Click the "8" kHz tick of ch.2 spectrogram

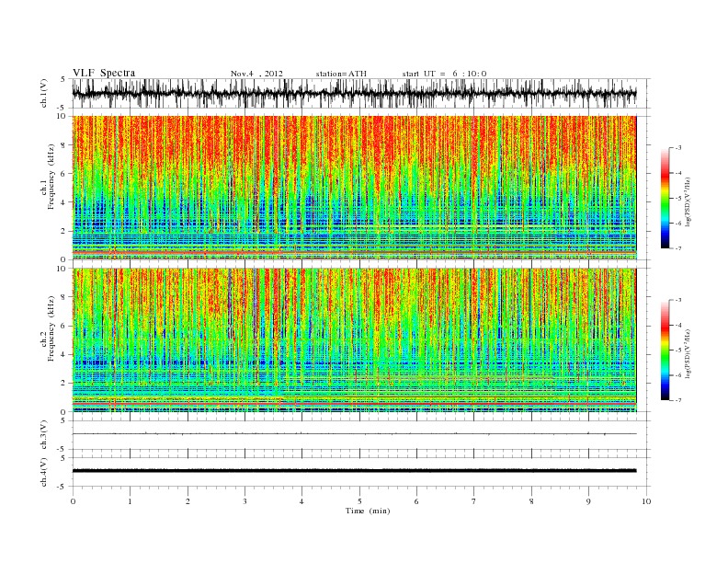[64, 297]
